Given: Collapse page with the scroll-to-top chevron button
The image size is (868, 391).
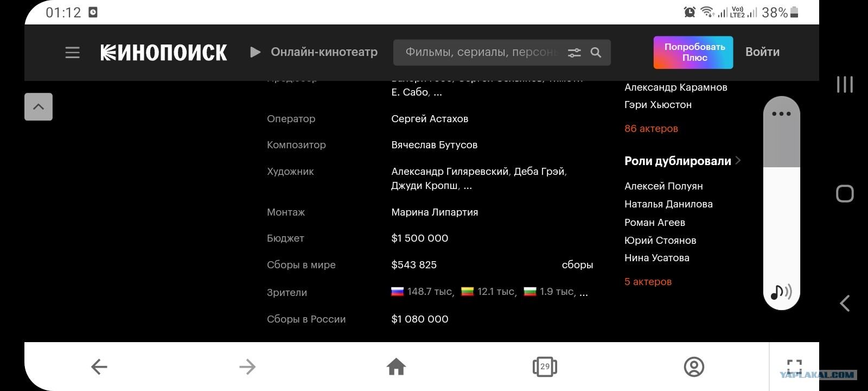Looking at the screenshot, I should tap(39, 106).
